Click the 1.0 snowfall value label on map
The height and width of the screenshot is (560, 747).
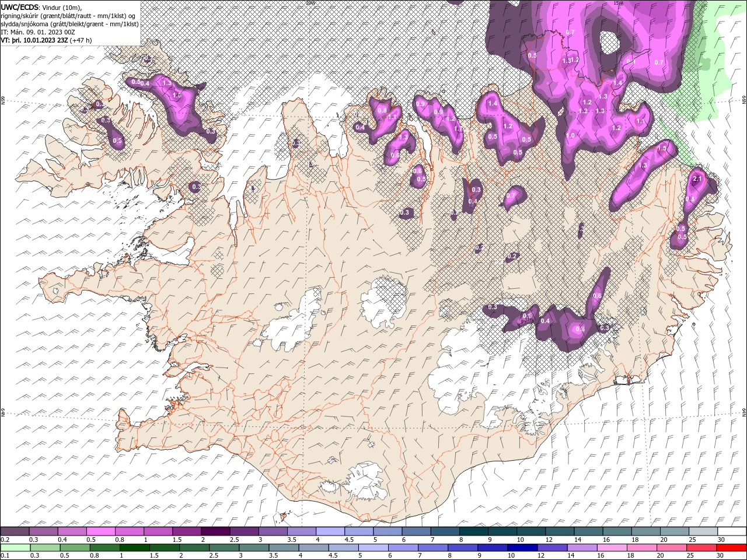pos(570,135)
